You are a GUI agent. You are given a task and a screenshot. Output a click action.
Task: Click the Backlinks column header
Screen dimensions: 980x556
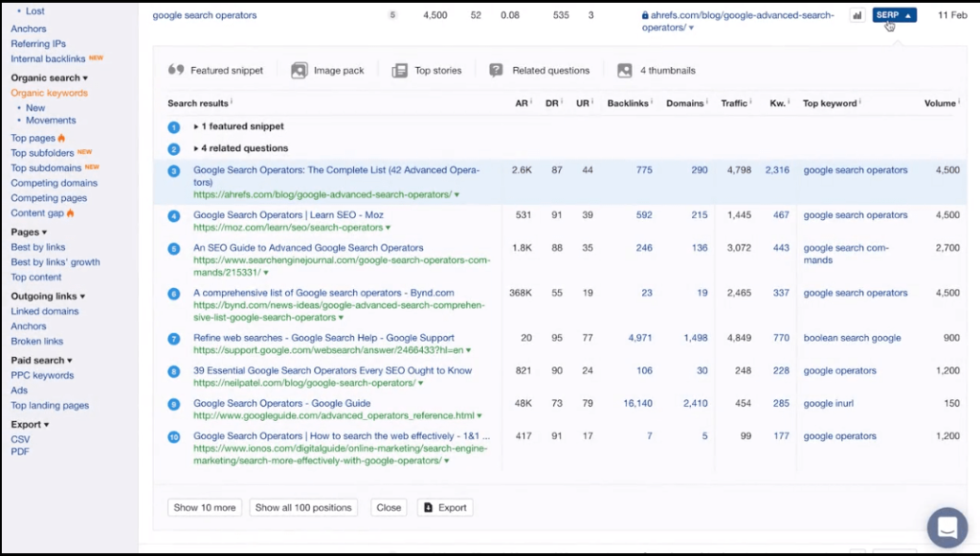(x=628, y=103)
